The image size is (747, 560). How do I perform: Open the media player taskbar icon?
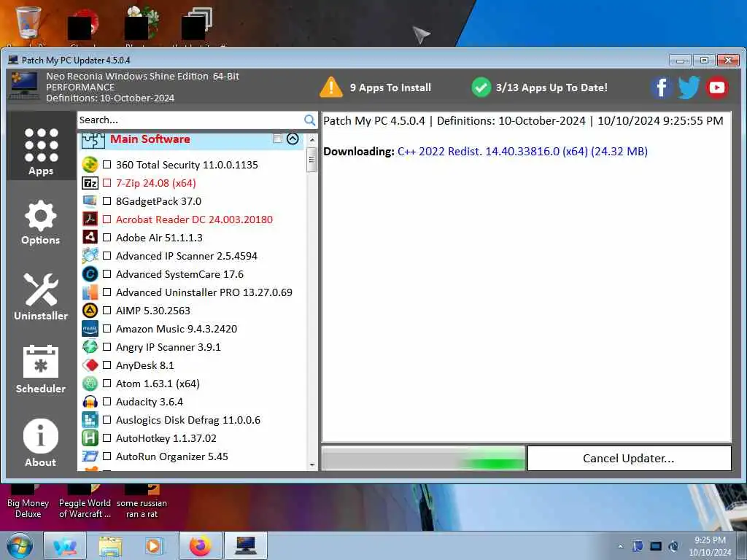[153, 545]
